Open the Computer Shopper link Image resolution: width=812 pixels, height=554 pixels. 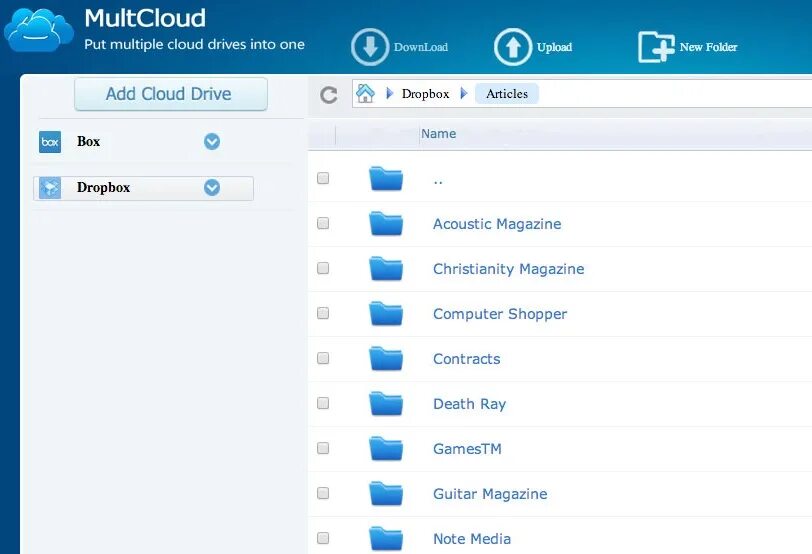point(500,314)
